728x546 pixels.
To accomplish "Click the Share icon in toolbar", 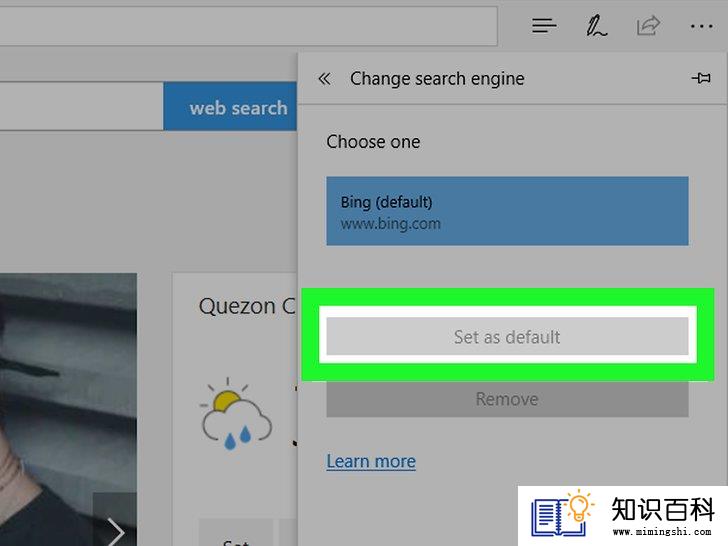I will click(648, 26).
